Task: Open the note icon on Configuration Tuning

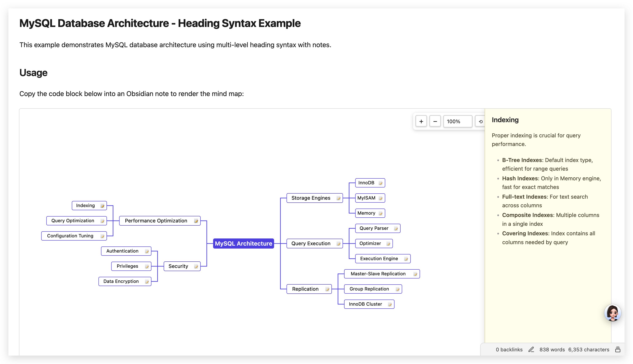Action: coord(102,236)
